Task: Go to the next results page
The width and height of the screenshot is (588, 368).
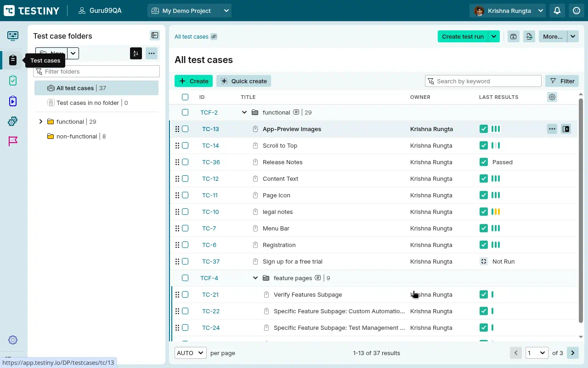Action: (573, 353)
